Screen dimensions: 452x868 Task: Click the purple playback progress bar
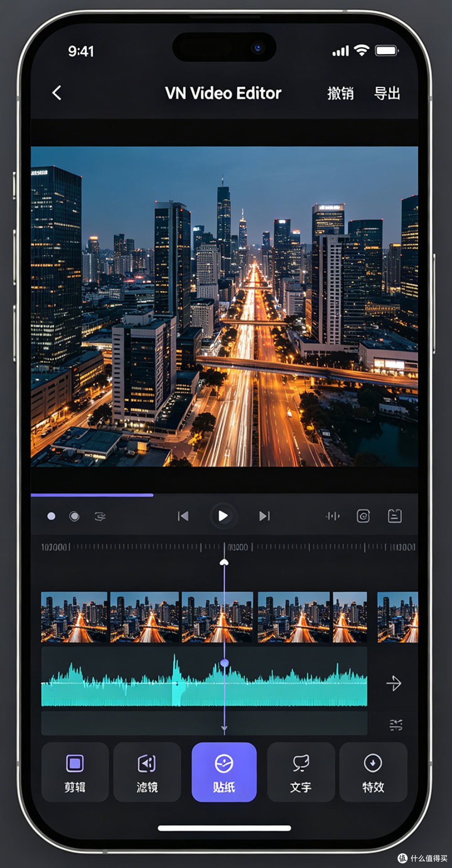[x=92, y=495]
